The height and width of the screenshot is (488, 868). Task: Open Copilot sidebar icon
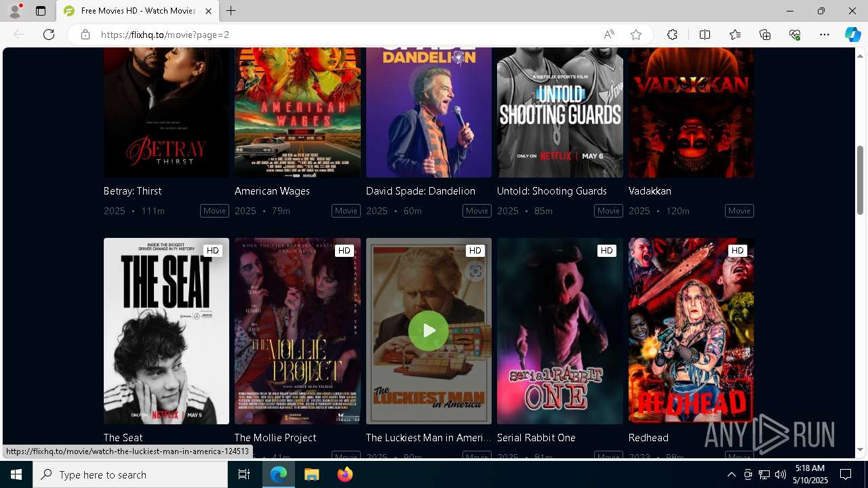[x=852, y=35]
